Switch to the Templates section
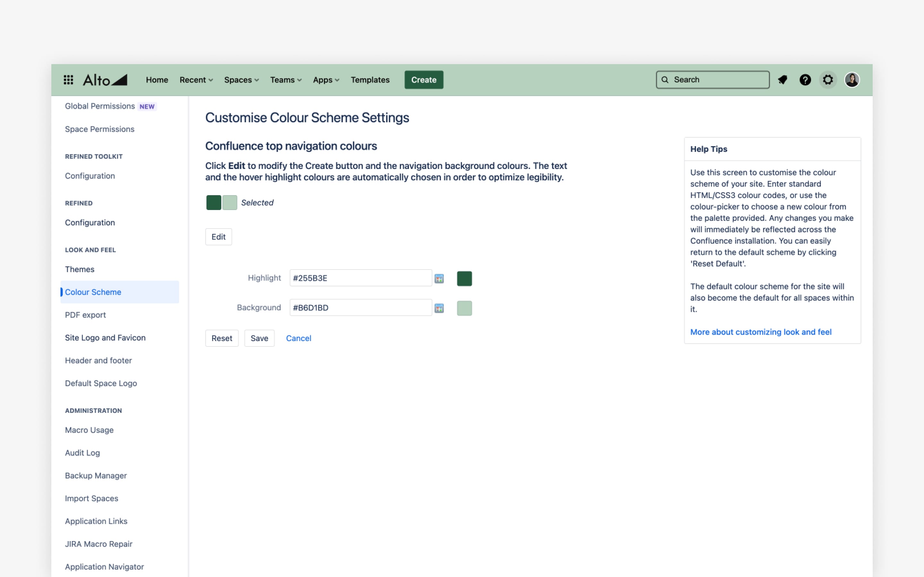This screenshot has width=924, height=577. (370, 80)
